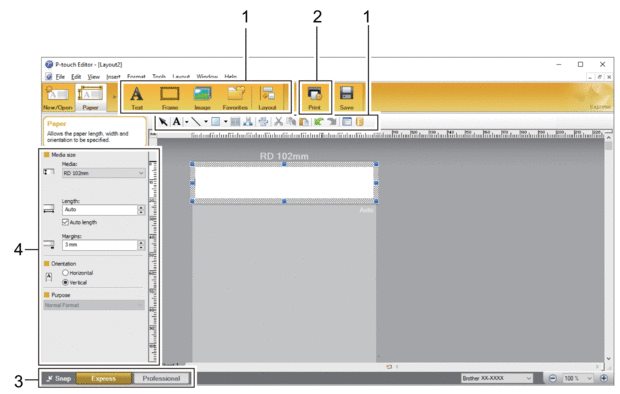Expand the 100 % zoom dropdown
The image size is (620, 394).
pos(578,379)
